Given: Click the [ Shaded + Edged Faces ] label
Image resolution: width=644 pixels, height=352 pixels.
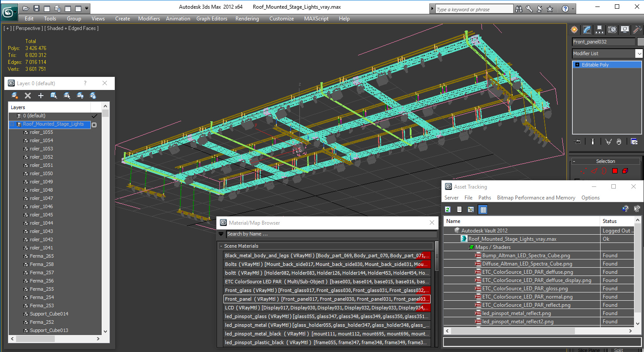Looking at the screenshot, I should tap(72, 28).
